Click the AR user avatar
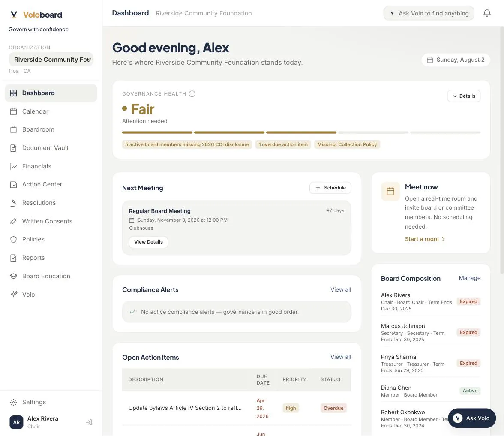This screenshot has height=436, width=504. 16,422
